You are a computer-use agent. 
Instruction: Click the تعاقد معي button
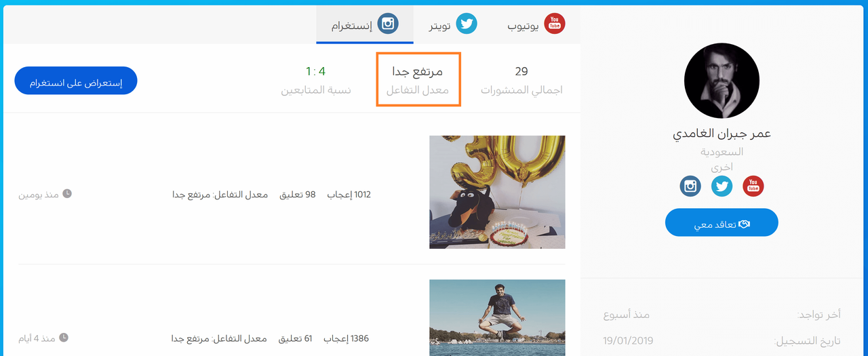click(x=722, y=222)
